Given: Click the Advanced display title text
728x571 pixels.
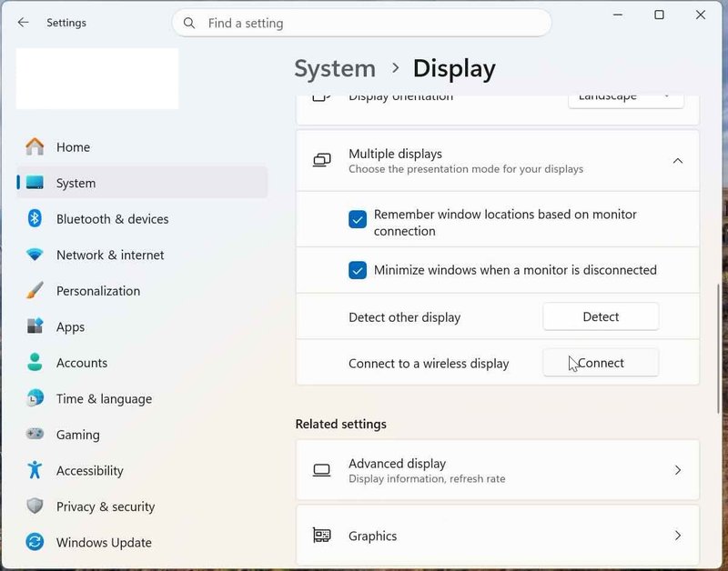Looking at the screenshot, I should tap(397, 464).
